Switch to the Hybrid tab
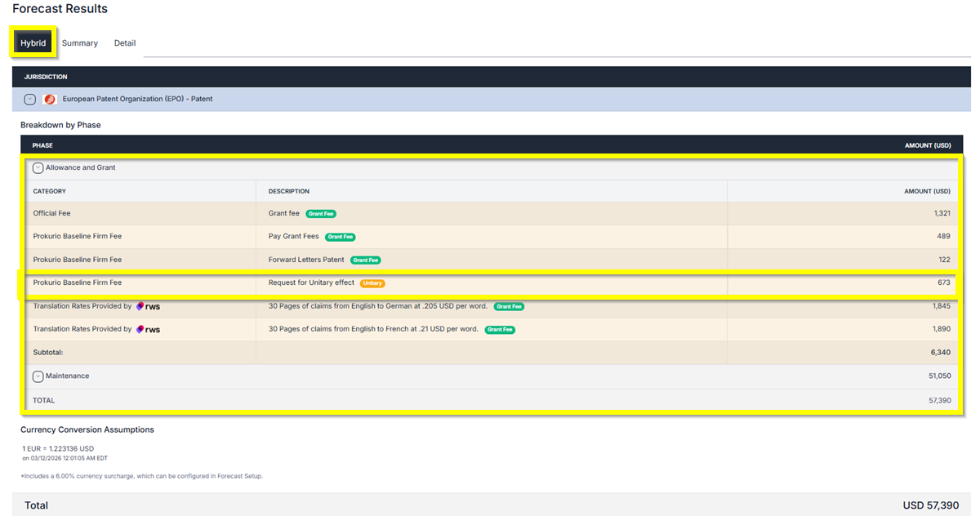 (33, 43)
